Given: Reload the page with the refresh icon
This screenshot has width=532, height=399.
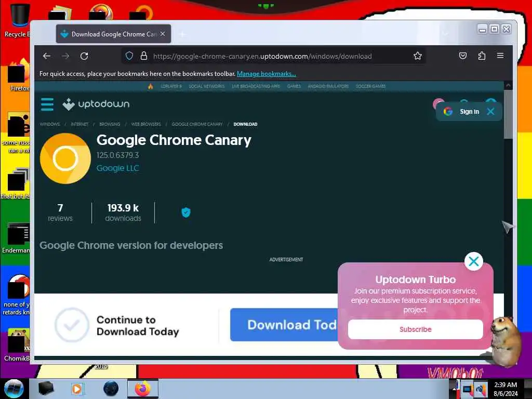Looking at the screenshot, I should click(84, 56).
